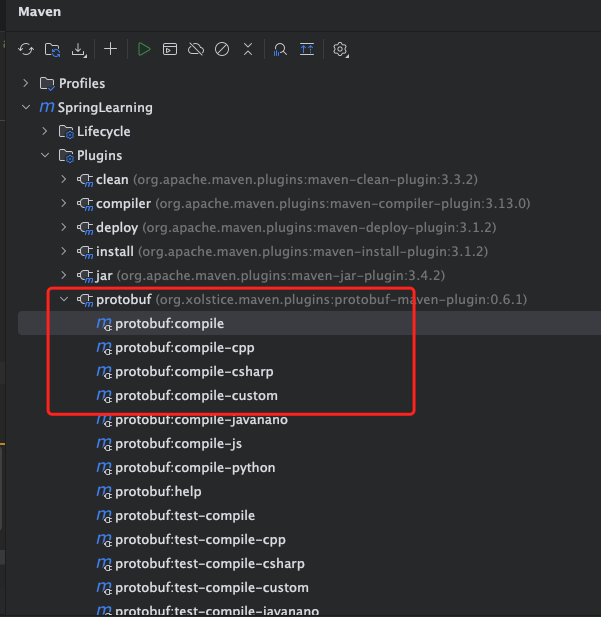Screen dimensions: 601x617
Task: Select the deploy plugin row text
Action: coord(296,228)
